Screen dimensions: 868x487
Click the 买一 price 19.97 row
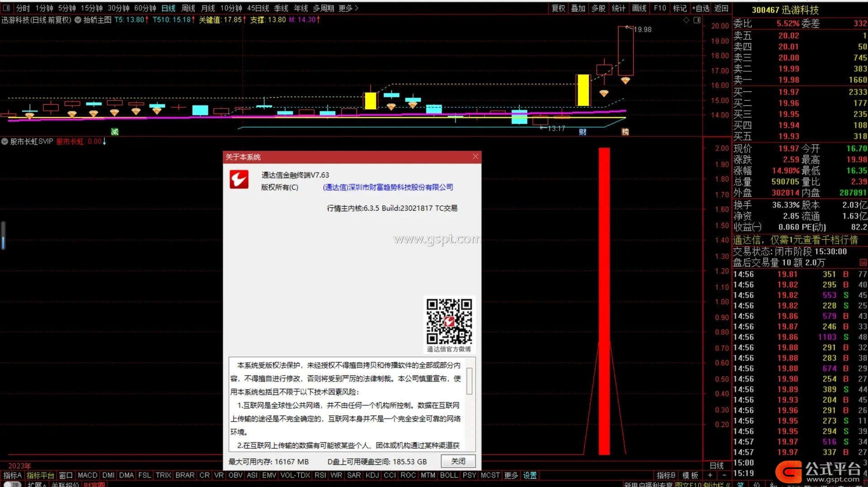(800, 92)
